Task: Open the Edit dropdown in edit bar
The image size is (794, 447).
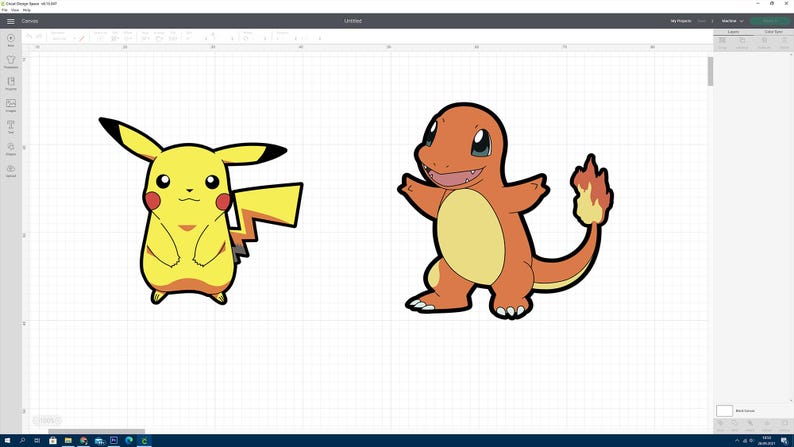Action: (x=115, y=38)
